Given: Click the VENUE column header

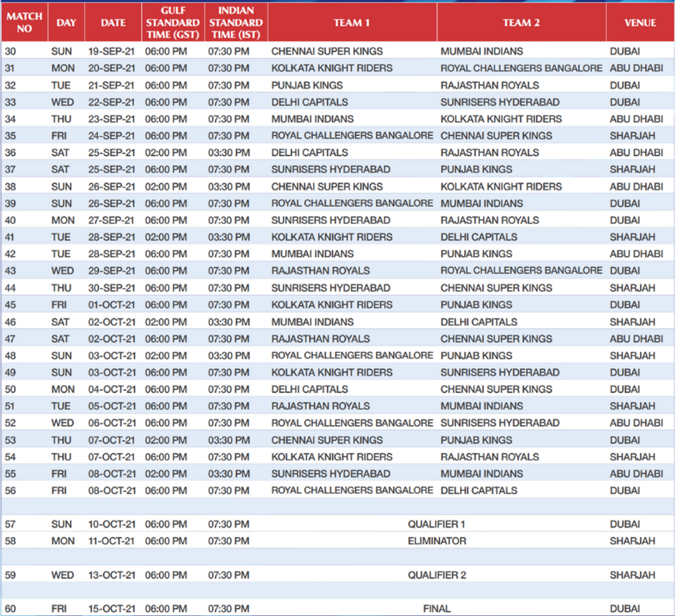Looking at the screenshot, I should coord(640,22).
